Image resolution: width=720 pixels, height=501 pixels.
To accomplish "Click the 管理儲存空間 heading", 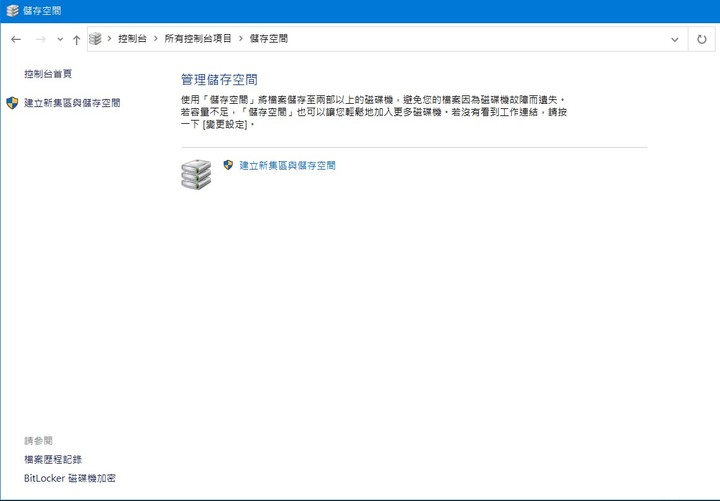I will [219, 80].
